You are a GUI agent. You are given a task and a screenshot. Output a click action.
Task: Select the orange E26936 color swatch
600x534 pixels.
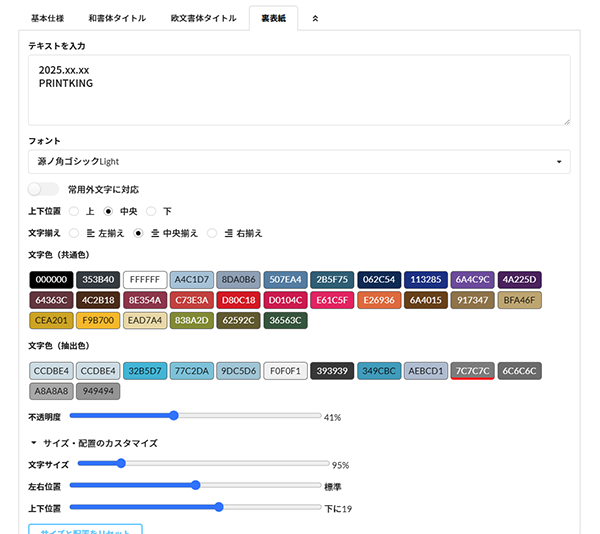(x=379, y=300)
